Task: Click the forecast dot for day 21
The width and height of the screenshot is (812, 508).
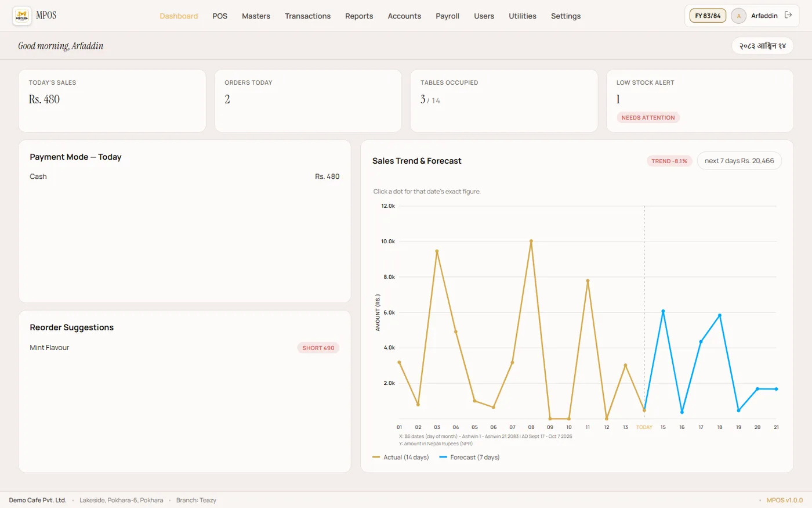Action: pos(776,389)
